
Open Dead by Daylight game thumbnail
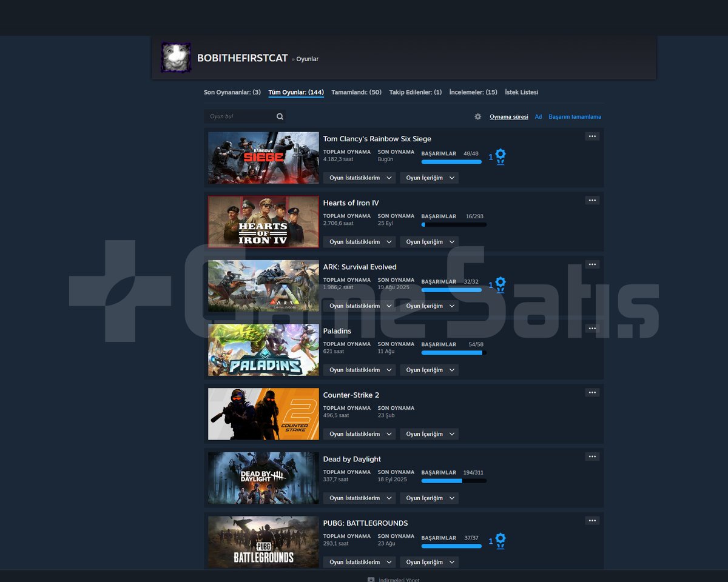click(263, 478)
